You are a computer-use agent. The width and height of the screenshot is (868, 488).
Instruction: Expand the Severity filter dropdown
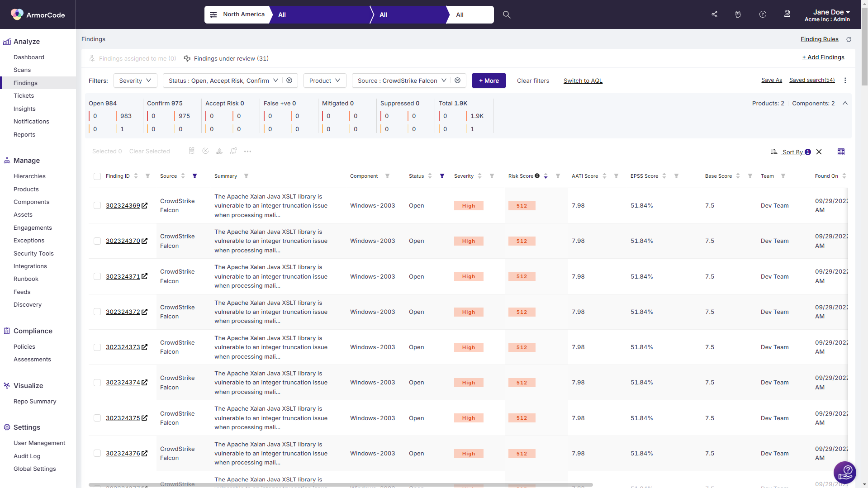(135, 81)
